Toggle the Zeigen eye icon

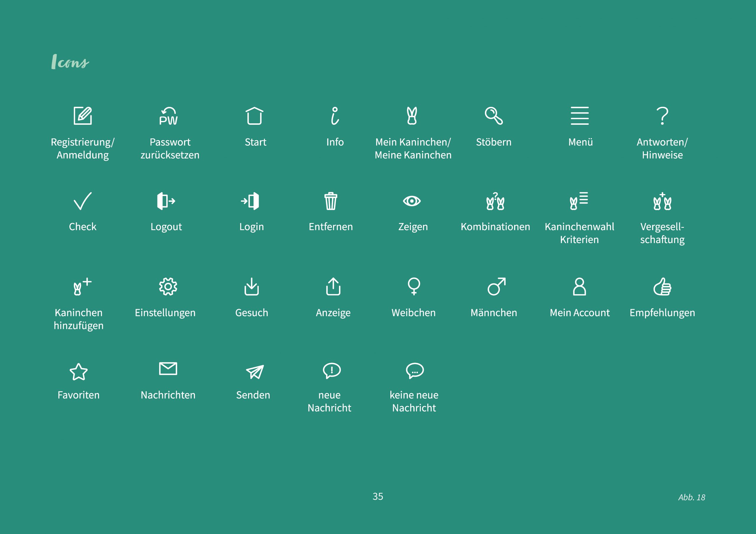click(x=412, y=201)
